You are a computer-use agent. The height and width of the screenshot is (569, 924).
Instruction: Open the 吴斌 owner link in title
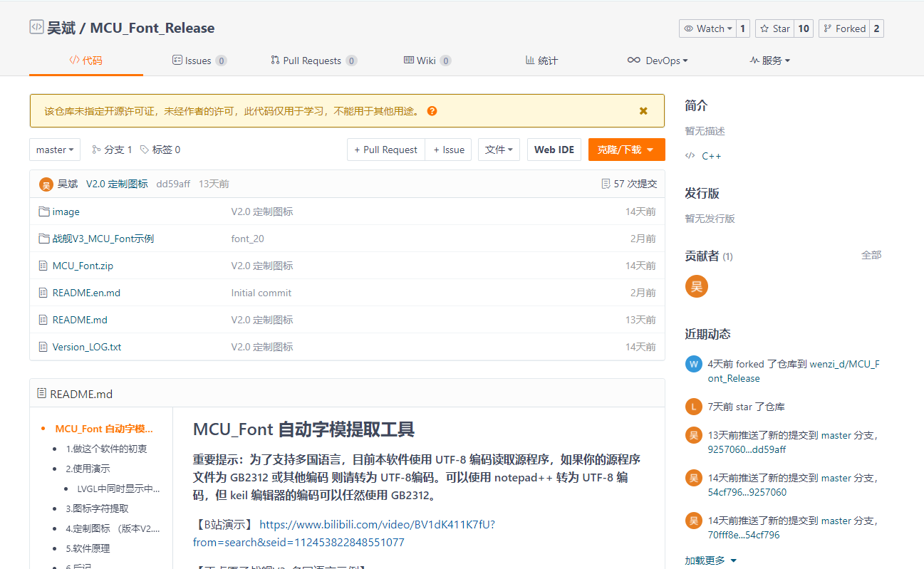61,28
